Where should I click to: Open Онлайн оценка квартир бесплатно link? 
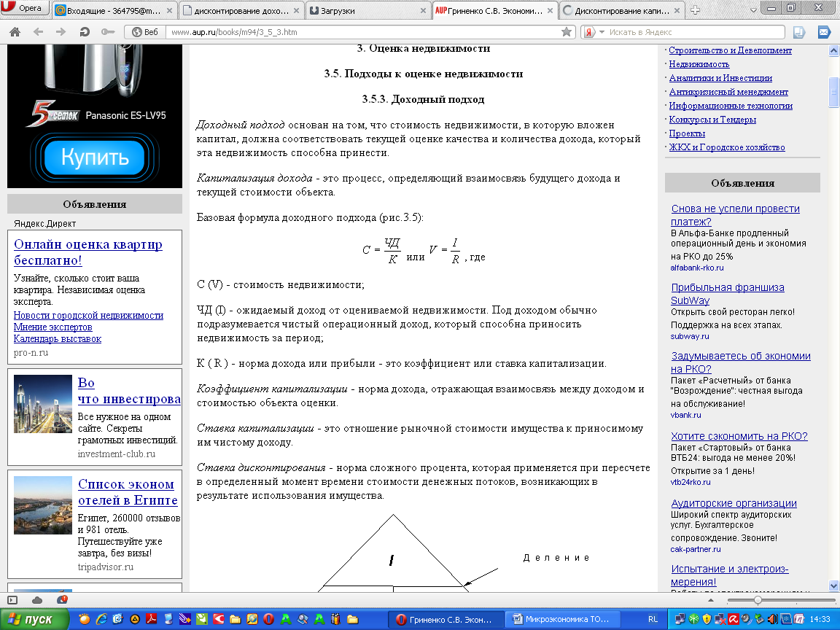(87, 252)
